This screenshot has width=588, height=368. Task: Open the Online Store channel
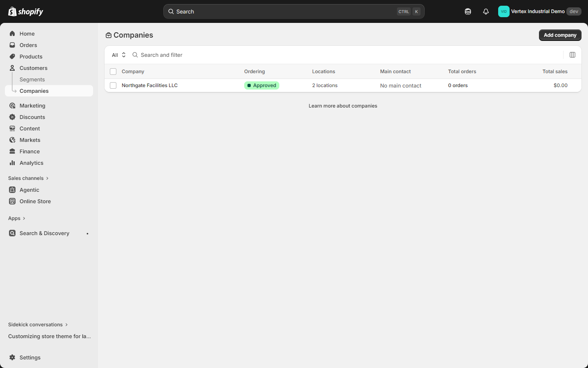click(49, 201)
